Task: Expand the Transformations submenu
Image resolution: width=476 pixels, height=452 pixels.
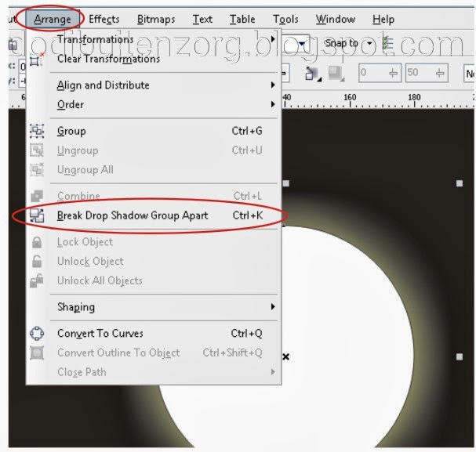Action: 152,39
